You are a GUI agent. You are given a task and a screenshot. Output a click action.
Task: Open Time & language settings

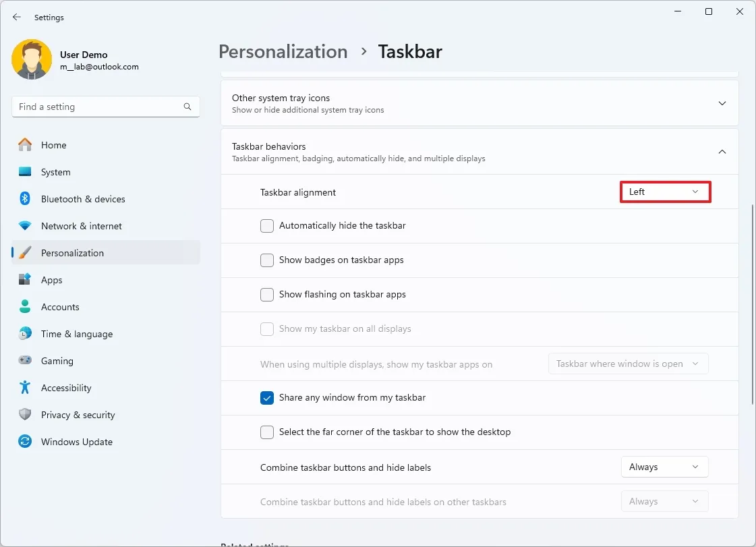click(x=76, y=334)
